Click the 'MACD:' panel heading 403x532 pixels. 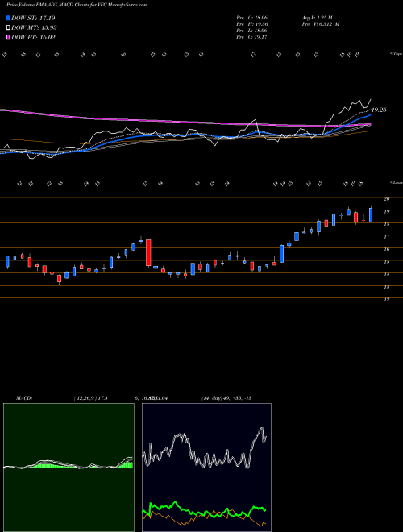23,398
